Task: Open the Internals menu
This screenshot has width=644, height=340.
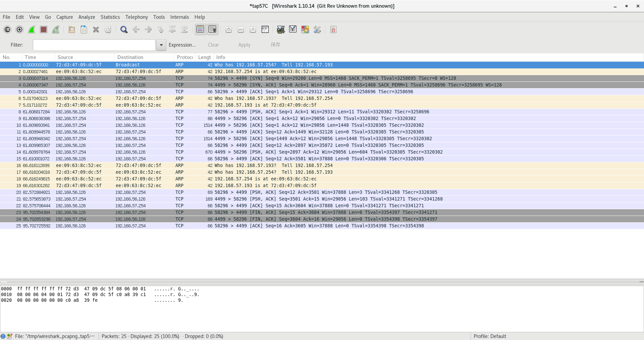Action: tap(179, 17)
